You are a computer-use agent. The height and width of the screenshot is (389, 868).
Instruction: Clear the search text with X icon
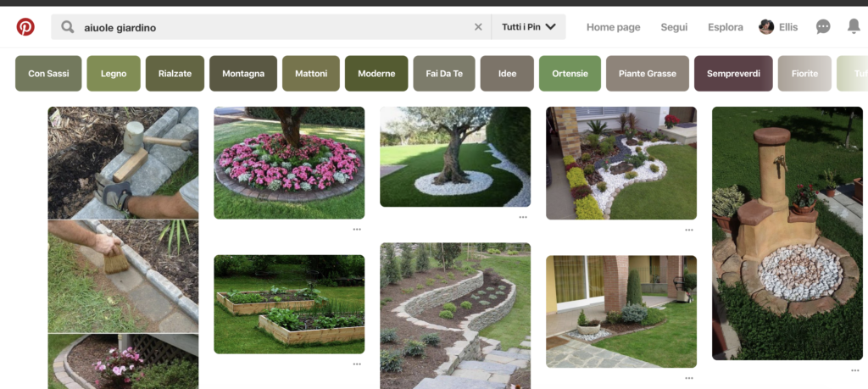tap(478, 27)
